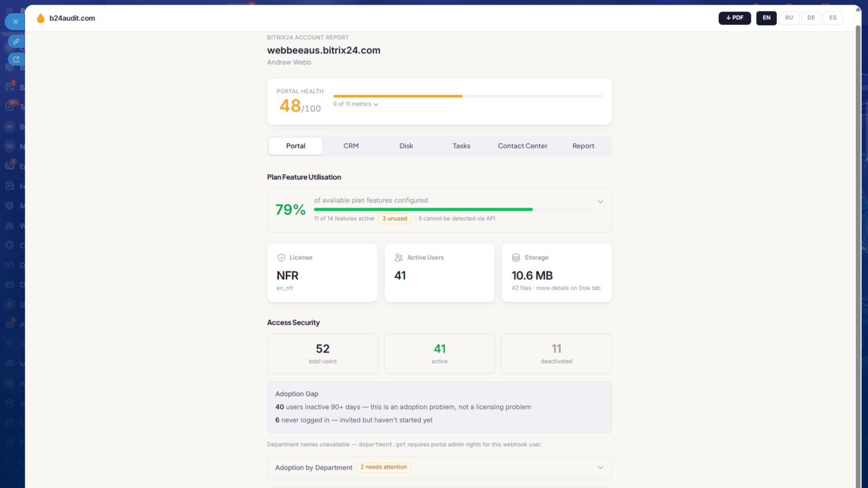Screen dimensions: 868x488
Task: Click the Portal Health progress bar
Action: [468, 96]
